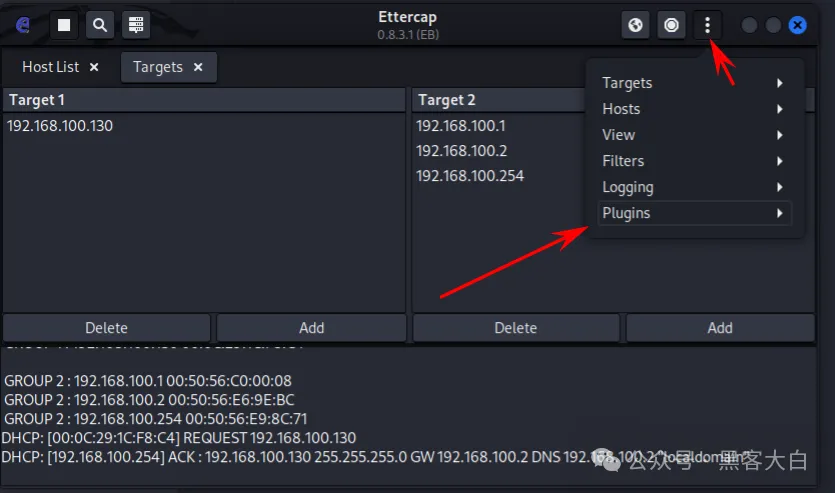The height and width of the screenshot is (493, 835).
Task: Close the Targets tab with its x
Action: pyautogui.click(x=198, y=67)
